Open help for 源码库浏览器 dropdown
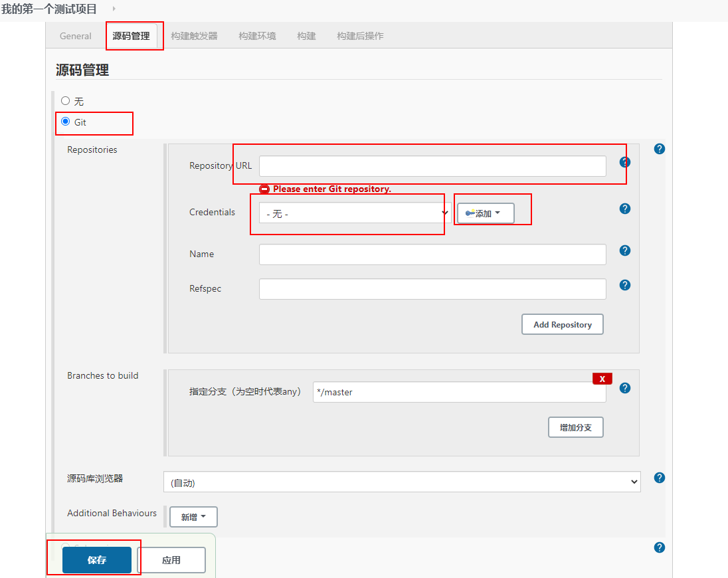This screenshot has height=578, width=728. click(660, 478)
